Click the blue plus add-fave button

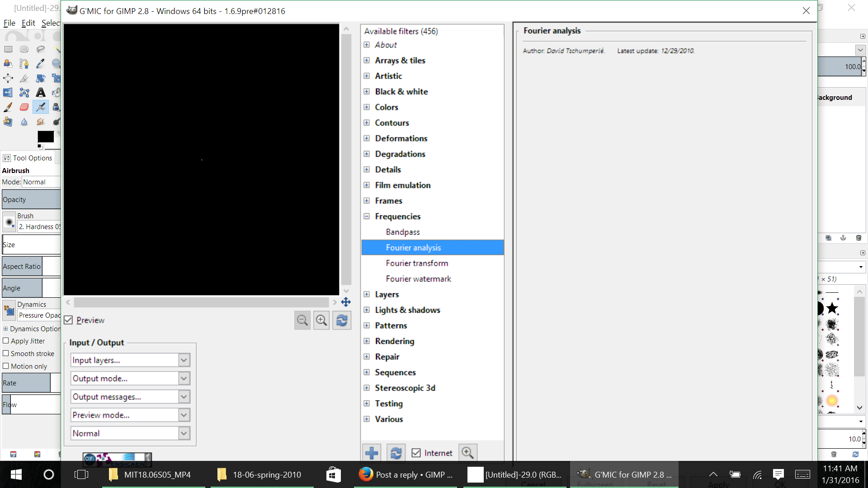click(372, 453)
